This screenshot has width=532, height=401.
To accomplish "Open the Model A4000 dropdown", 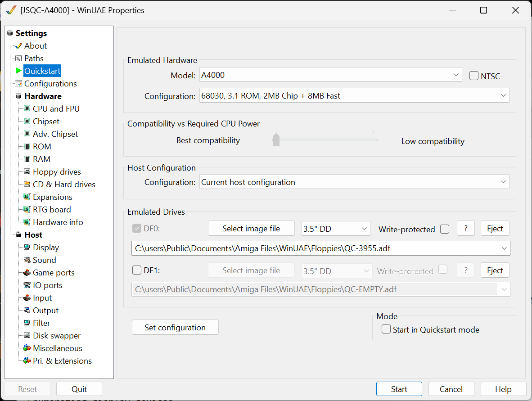I will (x=330, y=75).
